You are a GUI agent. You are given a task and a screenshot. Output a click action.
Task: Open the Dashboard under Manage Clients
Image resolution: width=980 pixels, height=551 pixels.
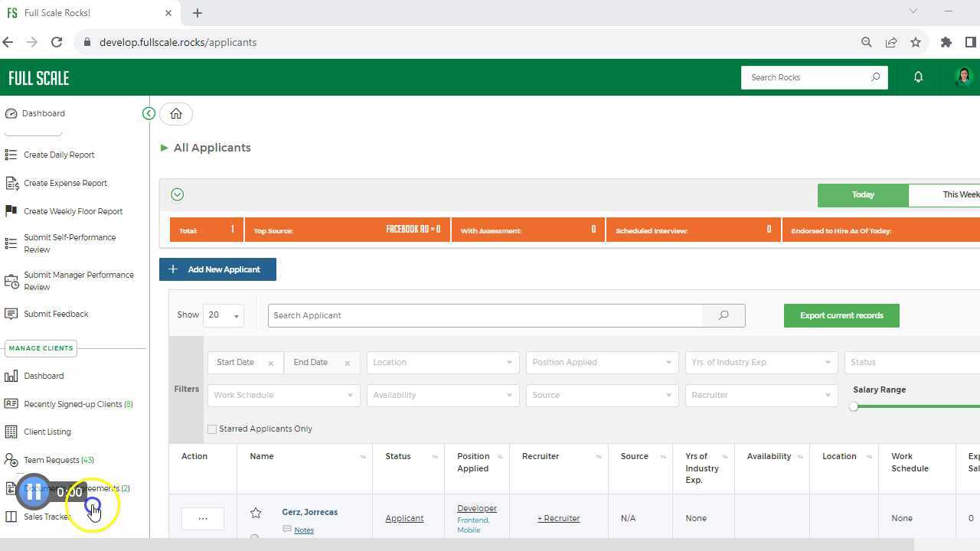point(44,375)
